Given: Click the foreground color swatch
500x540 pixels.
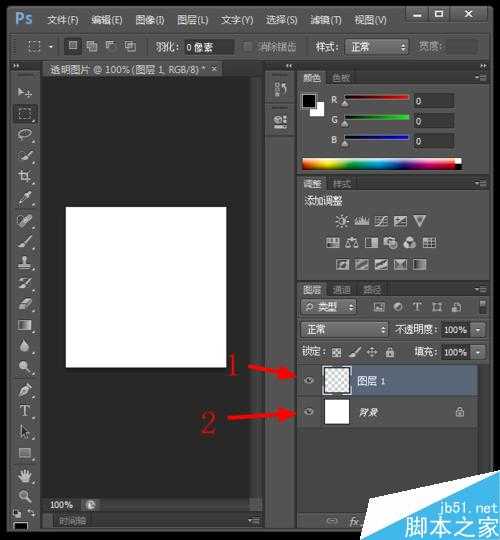Looking at the screenshot, I should 309,101.
